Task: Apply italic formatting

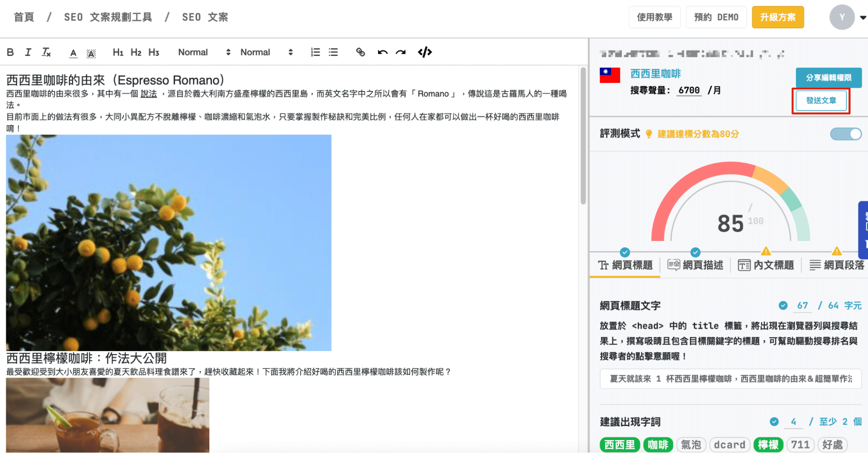Action: tap(28, 53)
